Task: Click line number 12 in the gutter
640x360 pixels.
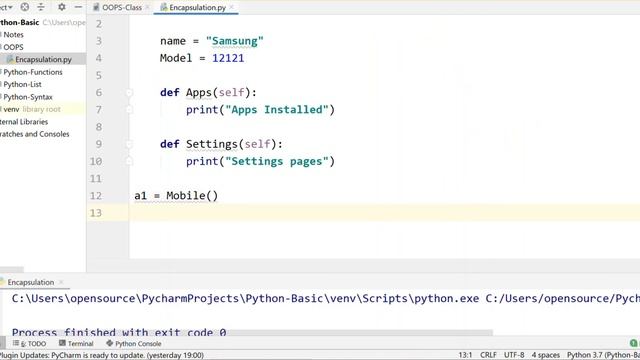Action: coord(96,196)
